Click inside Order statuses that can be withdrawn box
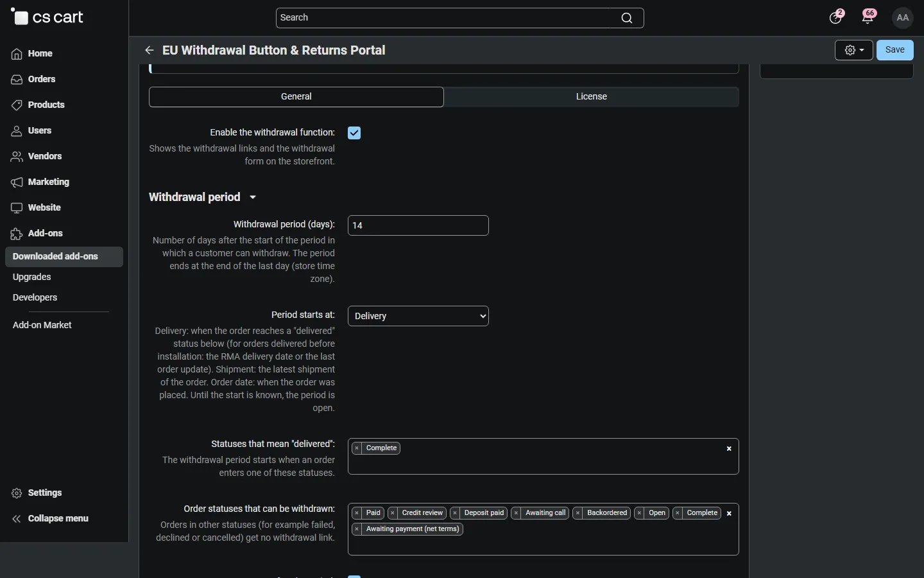 coord(543,529)
